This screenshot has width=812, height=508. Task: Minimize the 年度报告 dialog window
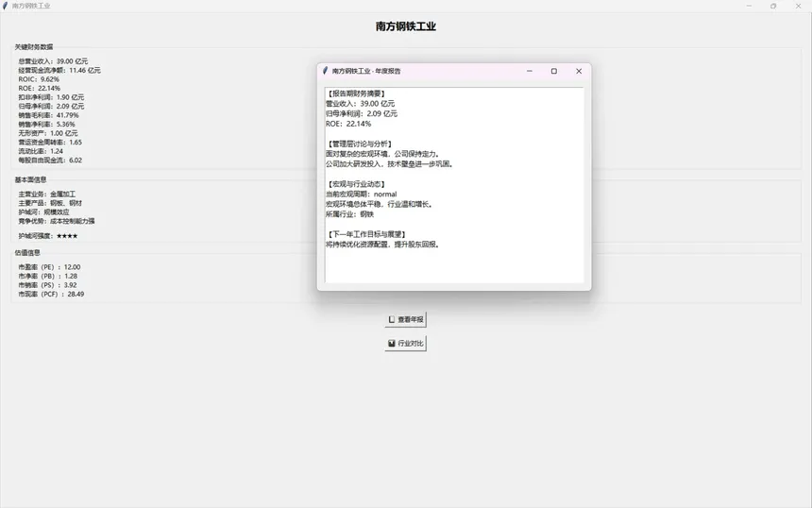pyautogui.click(x=530, y=71)
